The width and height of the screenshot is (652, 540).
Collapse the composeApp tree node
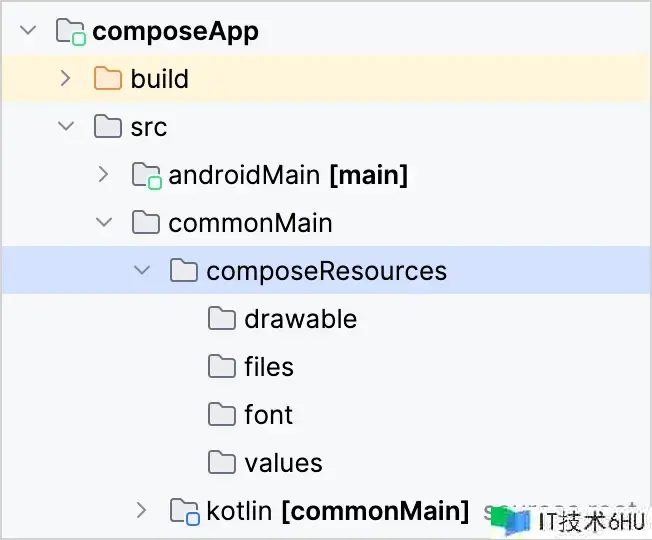(x=28, y=31)
